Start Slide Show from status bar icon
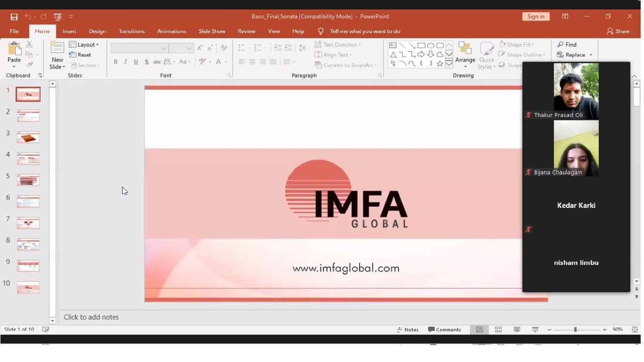 [535, 330]
